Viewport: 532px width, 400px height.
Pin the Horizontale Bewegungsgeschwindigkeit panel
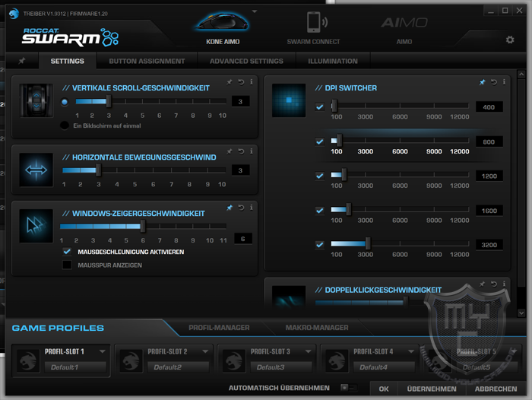230,151
